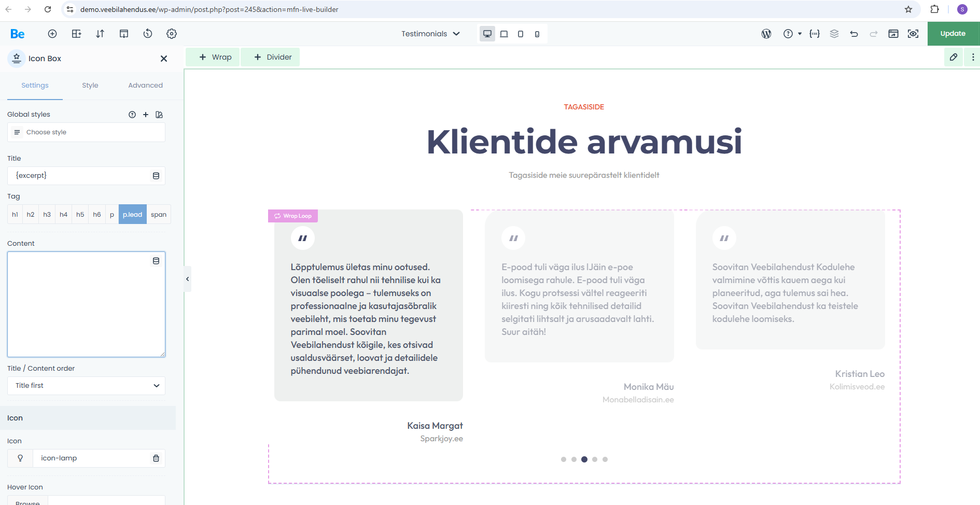Select the h3 tag option
Screen dimensions: 980x505
tap(47, 215)
